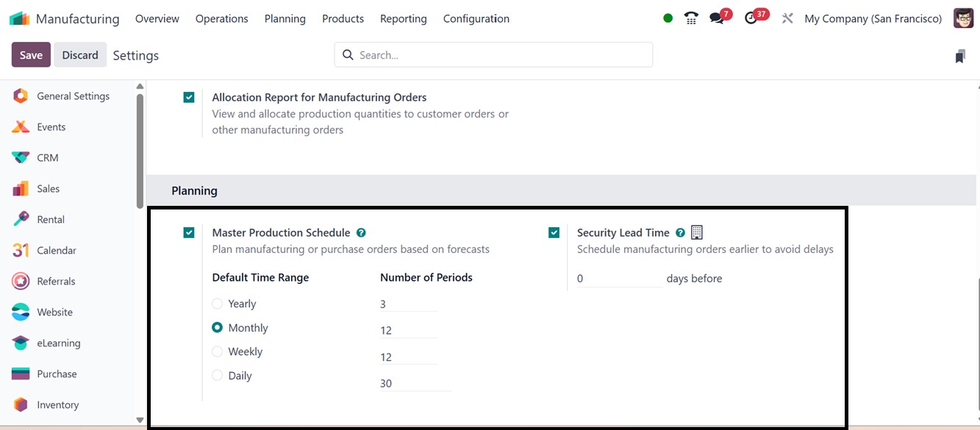Click the user avatar in top right
Screen dimensions: 980x430
[963, 18]
